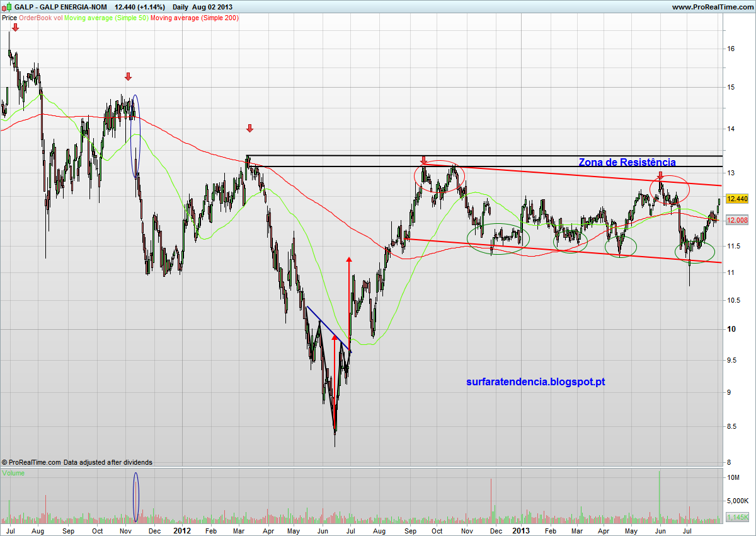Select the GALP - GALP ENERGIA-NOM title text
The height and width of the screenshot is (536, 756).
click(x=61, y=7)
